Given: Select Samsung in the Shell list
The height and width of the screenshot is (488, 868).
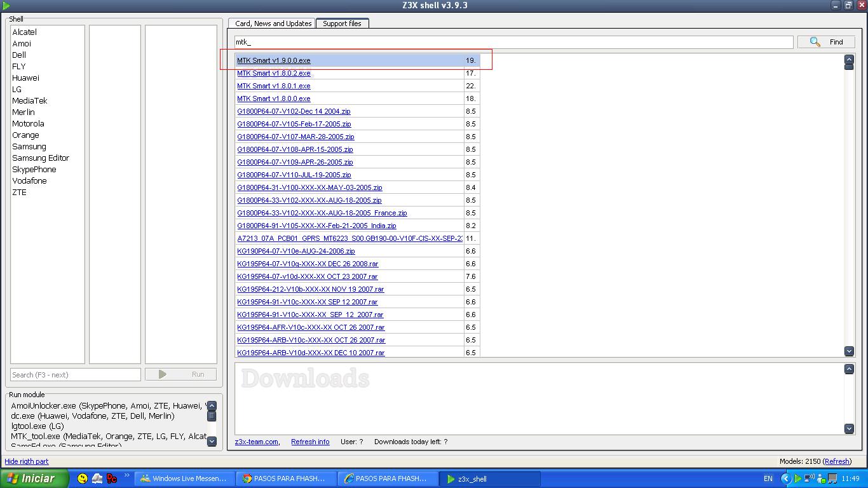Looking at the screenshot, I should click(x=29, y=146).
